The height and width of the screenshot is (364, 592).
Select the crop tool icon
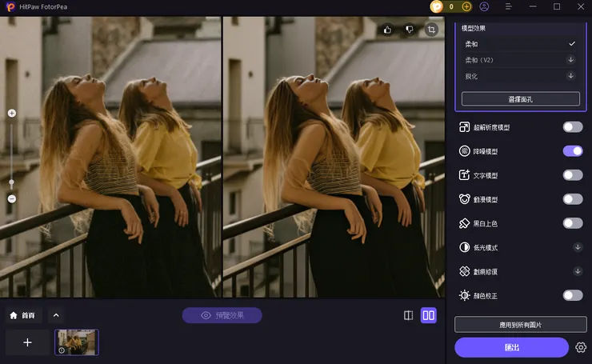click(x=432, y=30)
